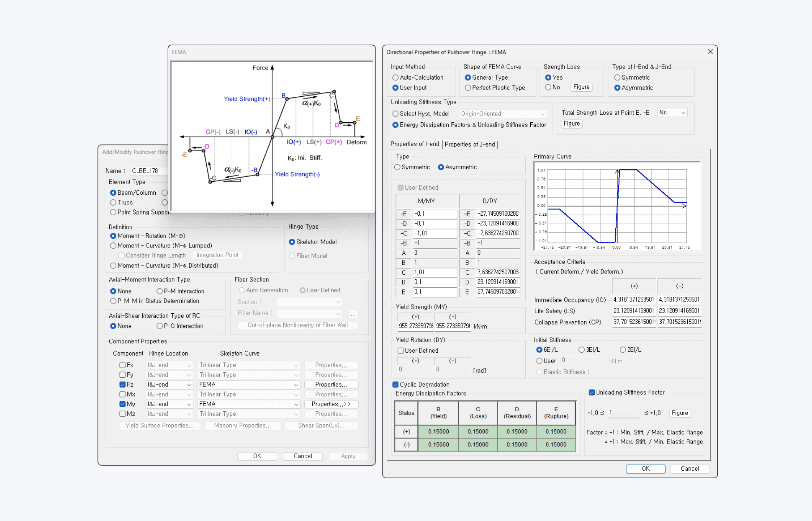Image resolution: width=812 pixels, height=521 pixels.
Task: Open Figure for Unloading Stiffness Factor
Action: (x=679, y=413)
